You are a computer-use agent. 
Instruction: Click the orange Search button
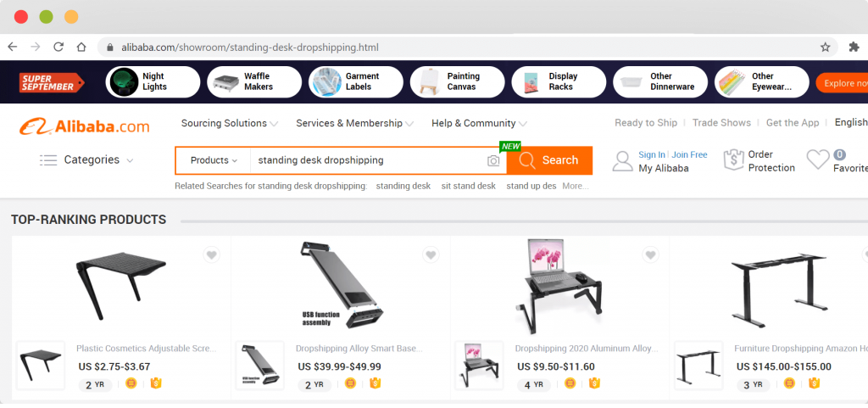549,160
